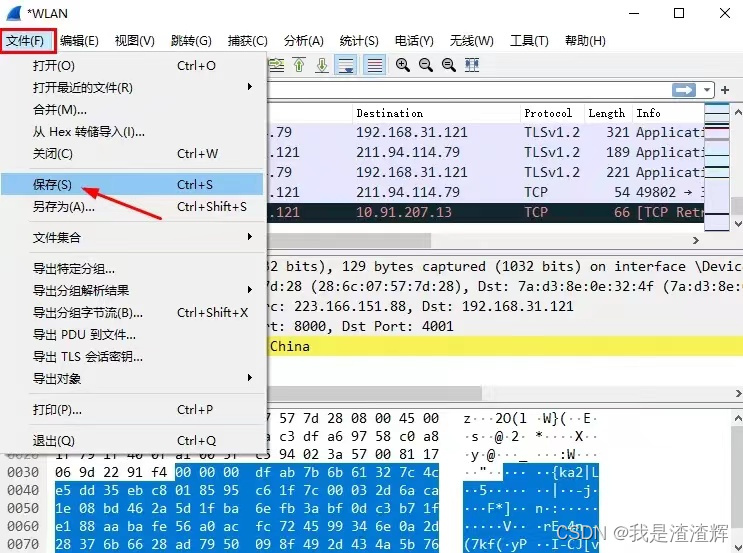The height and width of the screenshot is (553, 743).
Task: Sort by the Protocol column header
Action: point(552,113)
